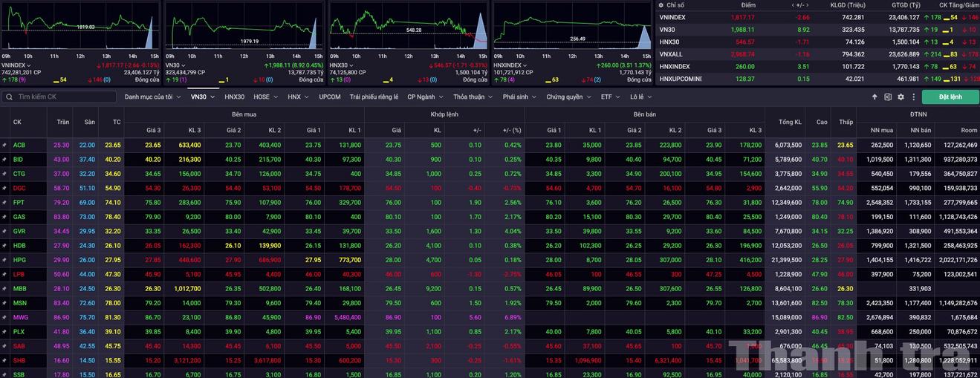980x378 pixels.
Task: Switch to the HNX30 tab
Action: (x=234, y=97)
